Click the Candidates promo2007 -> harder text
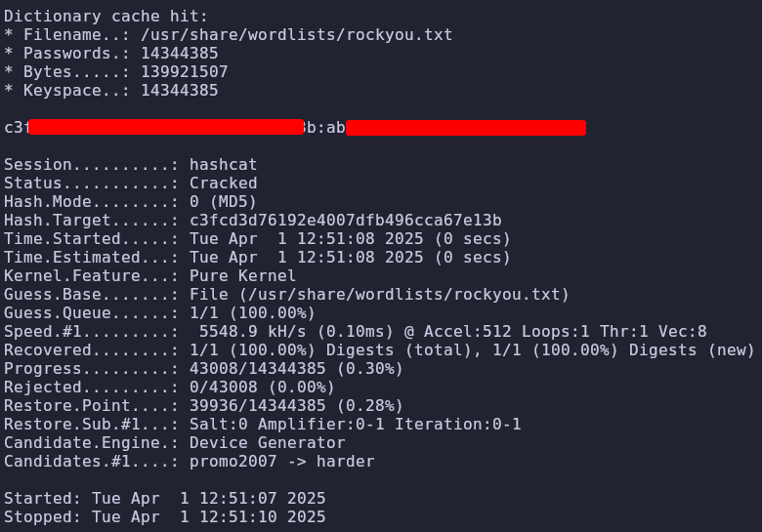The image size is (762, 532). coord(282,461)
